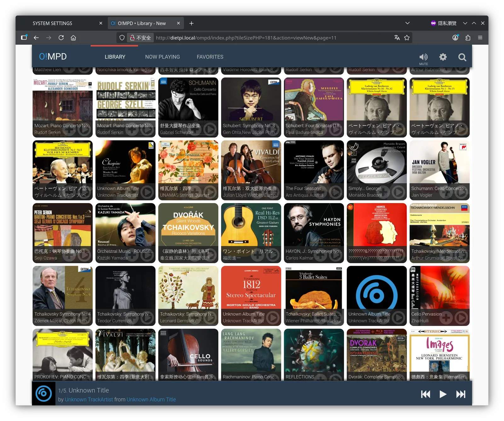Close the SYSTEM SETTINGS tab
Image resolution: width=504 pixels, height=421 pixels.
101,23
